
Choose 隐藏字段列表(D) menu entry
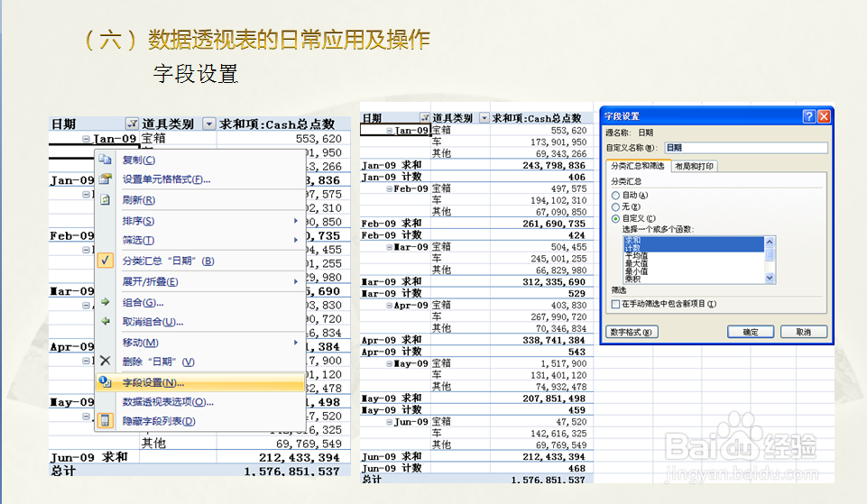pyautogui.click(x=200, y=421)
